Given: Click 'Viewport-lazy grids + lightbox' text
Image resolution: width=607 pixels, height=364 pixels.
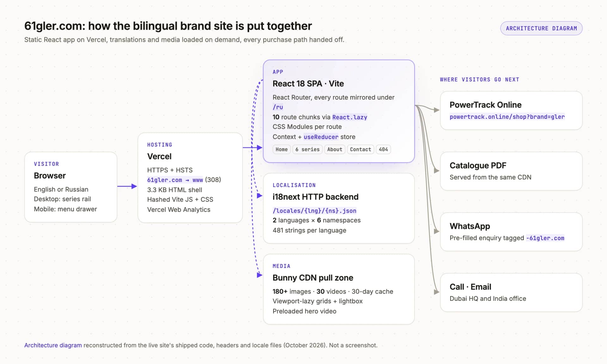Looking at the screenshot, I should (318, 301).
